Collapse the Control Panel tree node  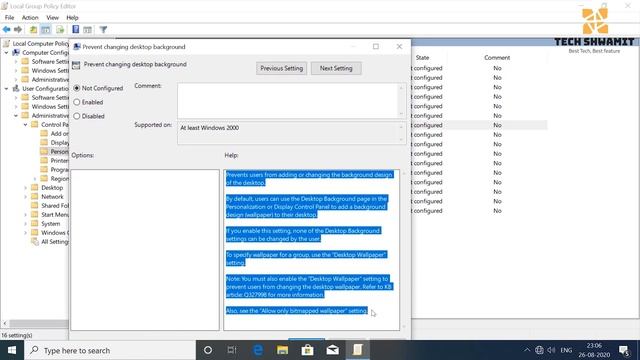[x=25, y=124]
